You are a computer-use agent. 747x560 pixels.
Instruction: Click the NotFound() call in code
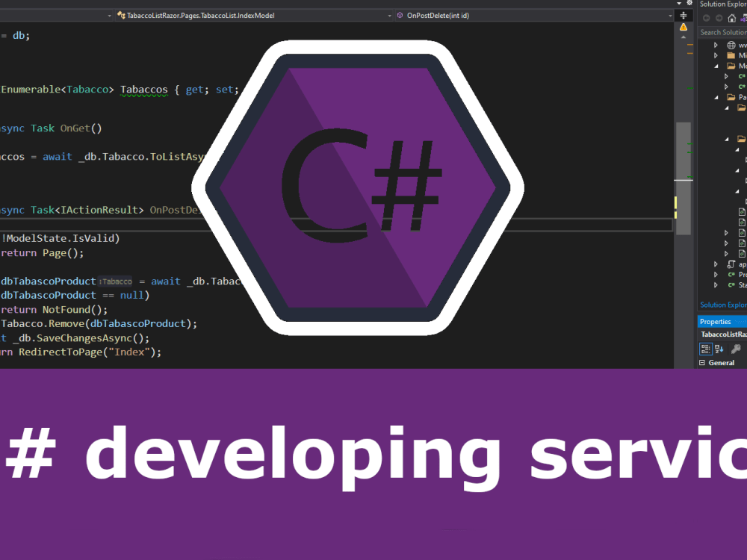pos(75,310)
